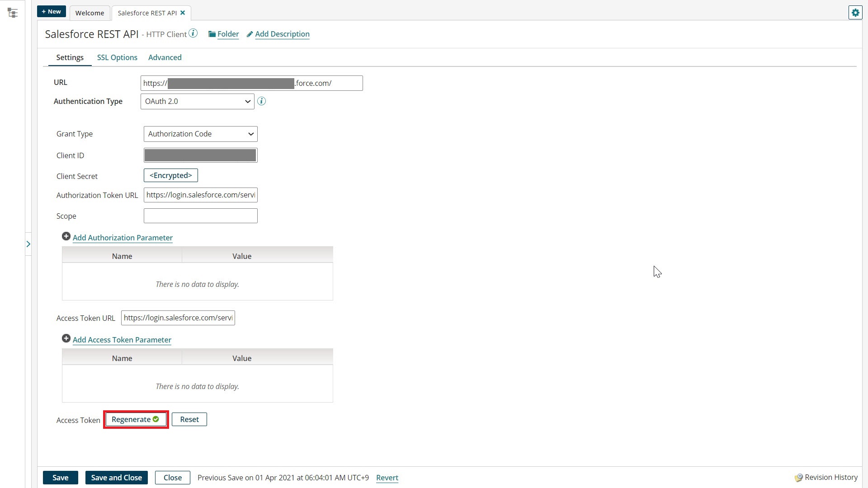Switch to the SSL Options tab
This screenshot has height=488, width=868.
[117, 57]
